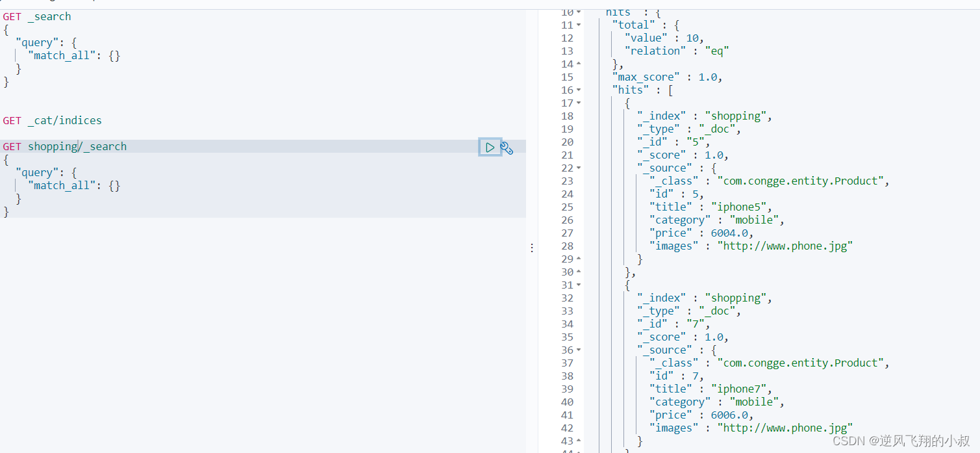Click the "title" : "iphone5" line
Screen dimensions: 980x453
click(x=710, y=207)
